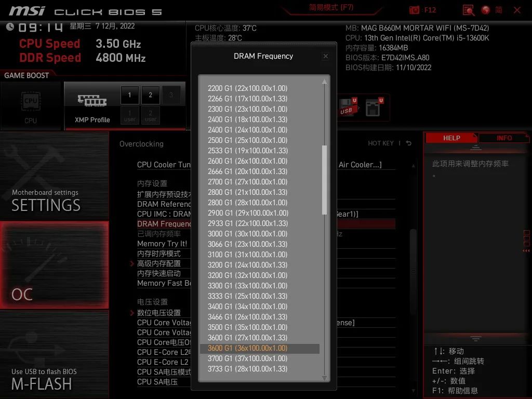The height and width of the screenshot is (399, 532).
Task: Click the scroll down arrow in frequency list
Action: [324, 378]
